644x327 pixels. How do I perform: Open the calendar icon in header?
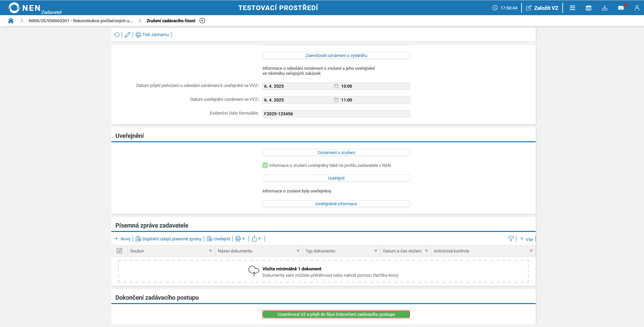588,8
